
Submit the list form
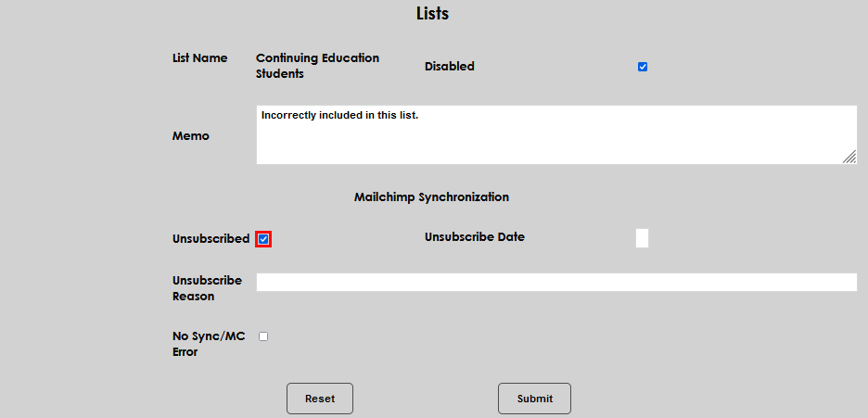pyautogui.click(x=534, y=399)
